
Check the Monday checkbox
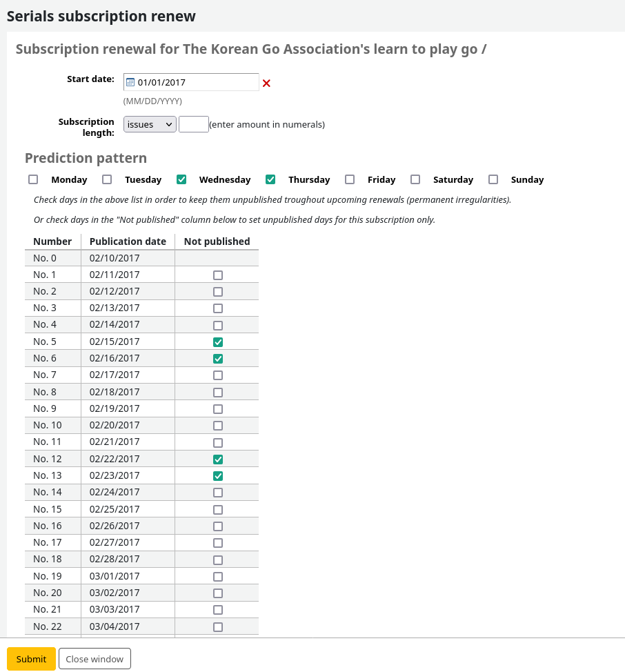[33, 179]
